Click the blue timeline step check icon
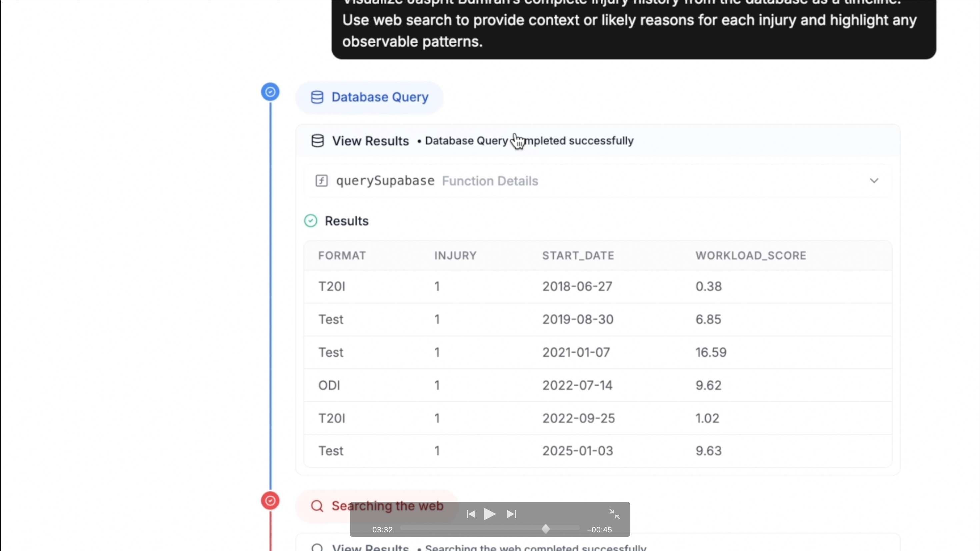Image resolution: width=980 pixels, height=551 pixels. [x=270, y=92]
